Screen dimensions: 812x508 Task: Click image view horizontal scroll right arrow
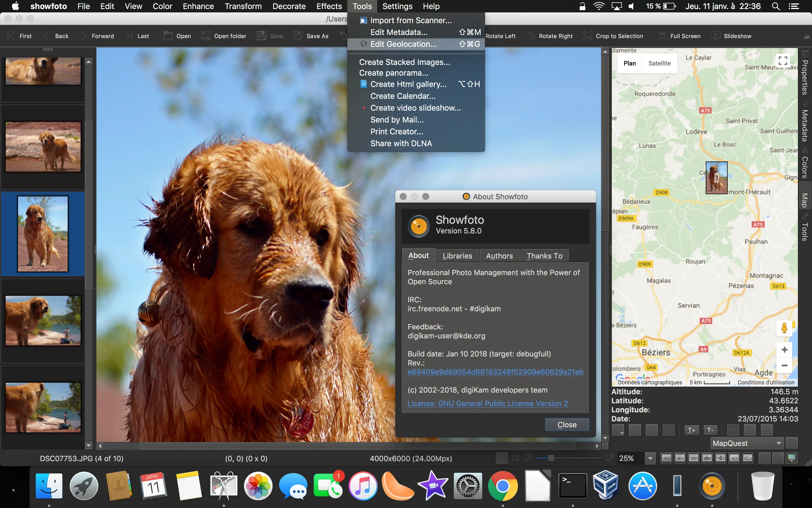click(x=597, y=446)
